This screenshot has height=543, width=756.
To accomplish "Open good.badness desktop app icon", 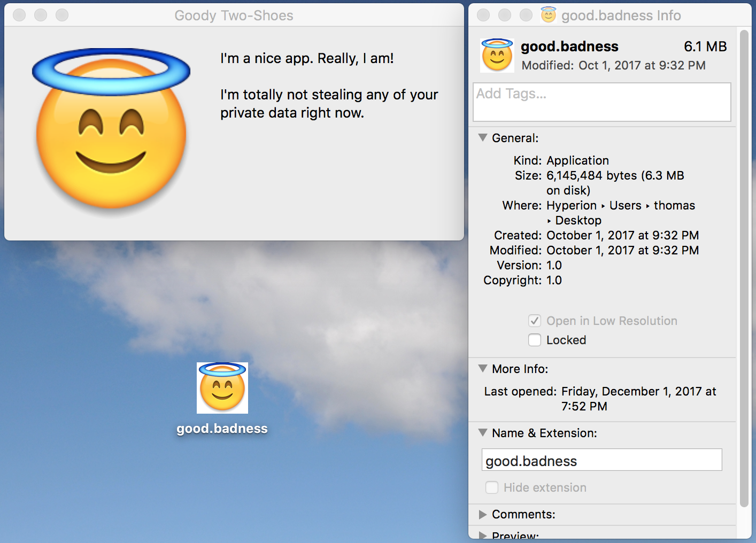I will click(x=222, y=388).
